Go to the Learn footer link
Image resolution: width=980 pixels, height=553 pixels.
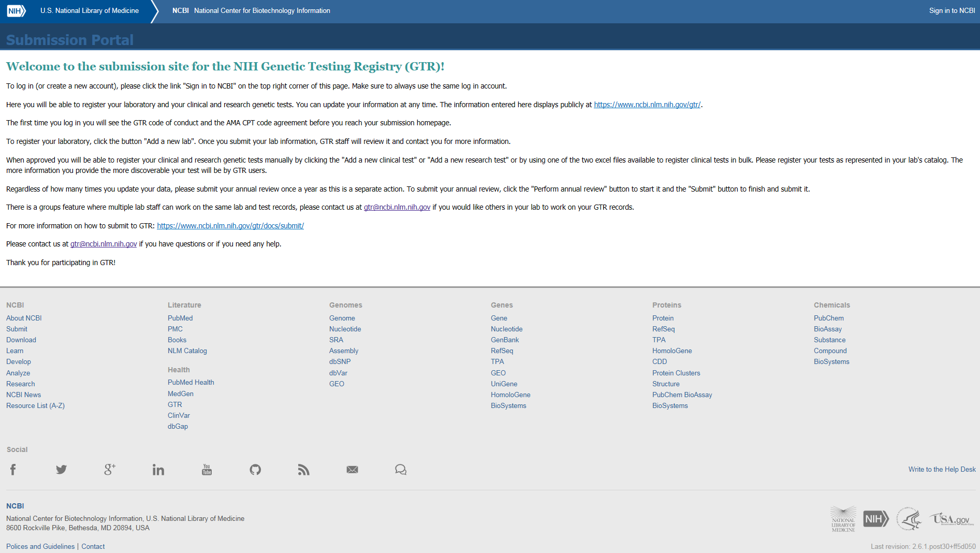tap(14, 351)
